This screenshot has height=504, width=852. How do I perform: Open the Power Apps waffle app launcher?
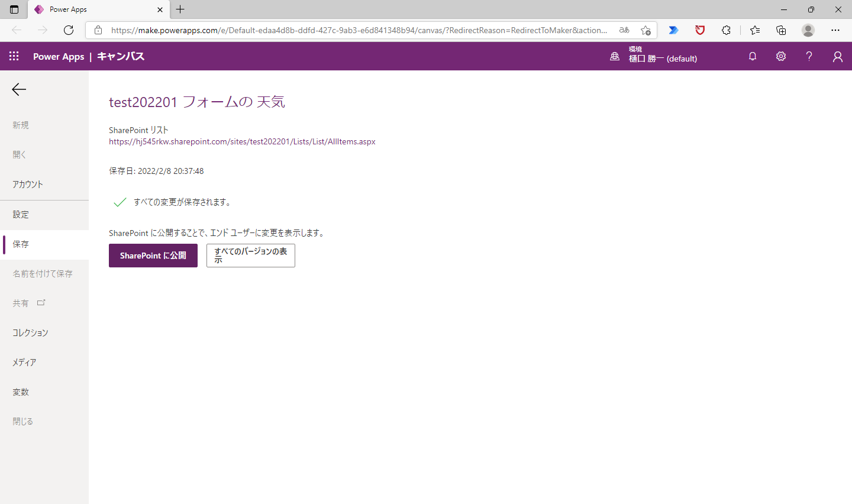click(x=14, y=56)
